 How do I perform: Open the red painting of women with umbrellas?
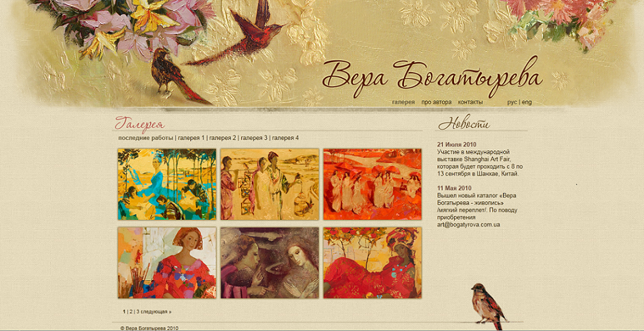pyautogui.click(x=372, y=184)
